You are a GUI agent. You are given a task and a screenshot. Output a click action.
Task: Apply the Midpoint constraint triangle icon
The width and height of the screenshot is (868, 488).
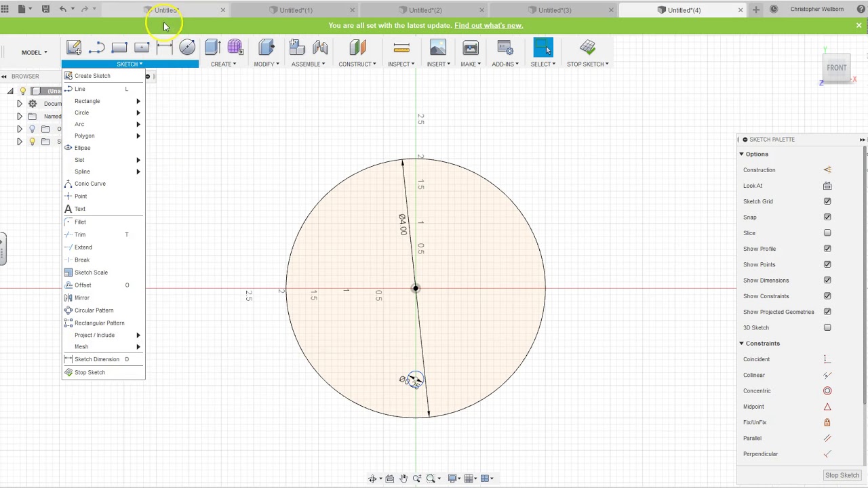coord(827,407)
